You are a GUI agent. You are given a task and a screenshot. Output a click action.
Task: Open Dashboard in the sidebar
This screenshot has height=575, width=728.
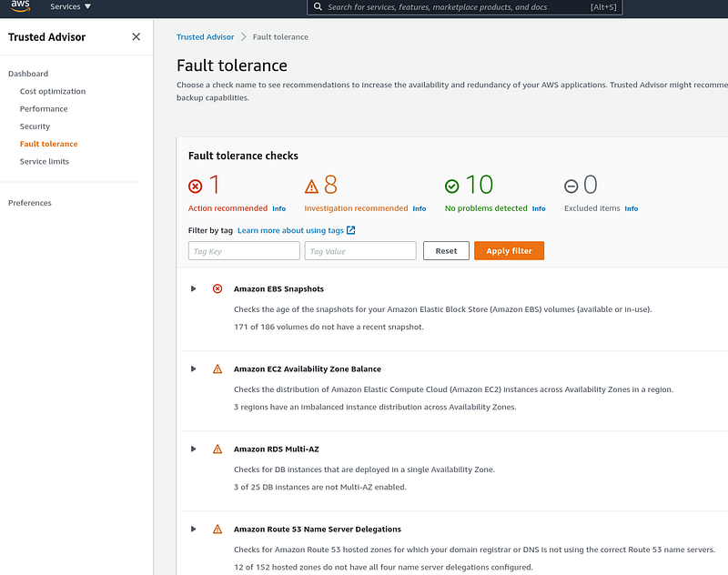tap(28, 74)
